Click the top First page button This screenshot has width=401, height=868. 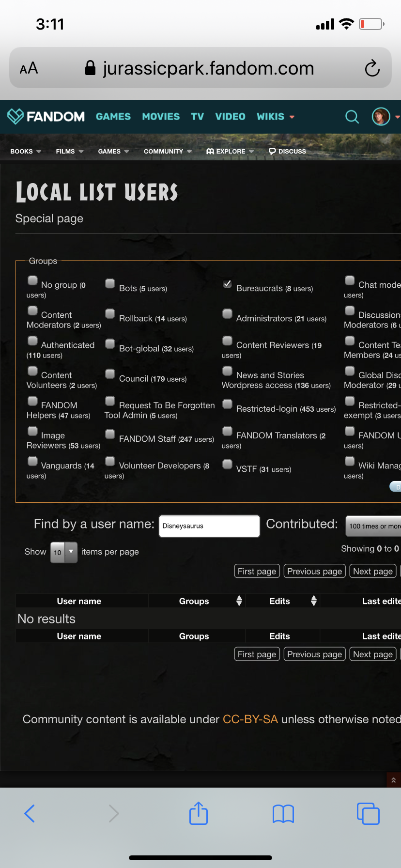(x=257, y=571)
